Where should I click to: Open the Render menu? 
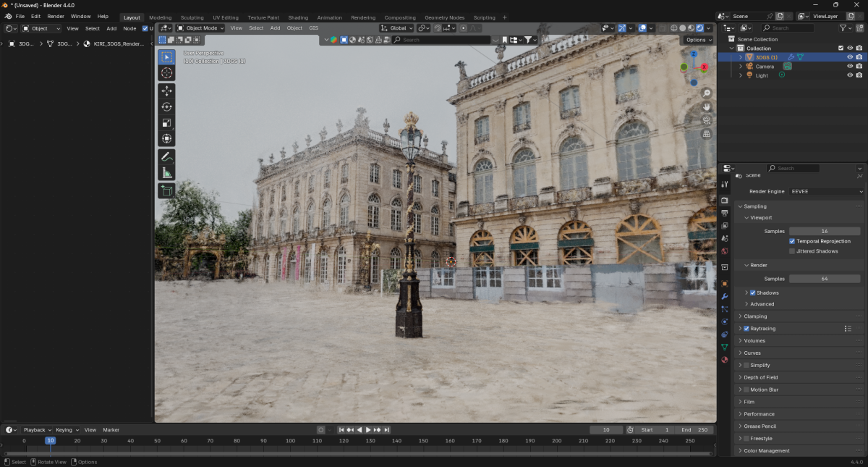point(56,16)
